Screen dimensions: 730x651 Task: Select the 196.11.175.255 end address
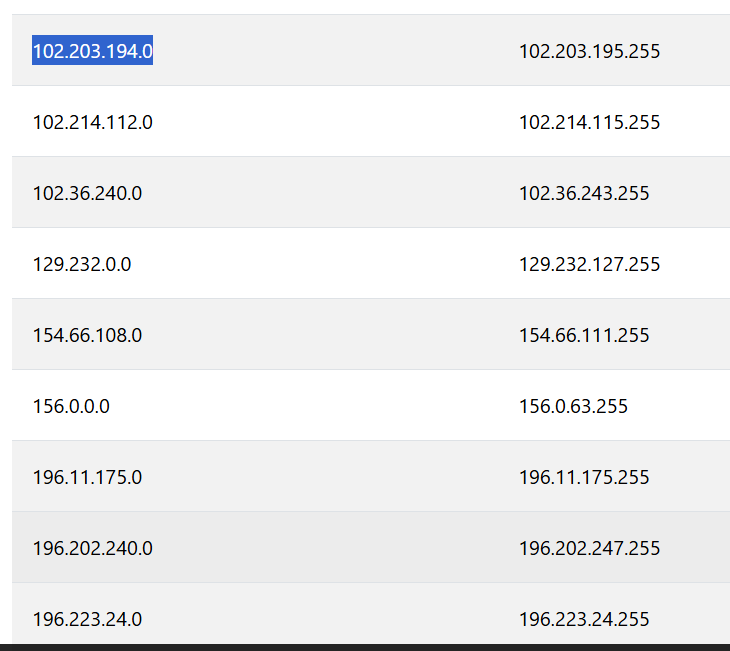(x=584, y=477)
